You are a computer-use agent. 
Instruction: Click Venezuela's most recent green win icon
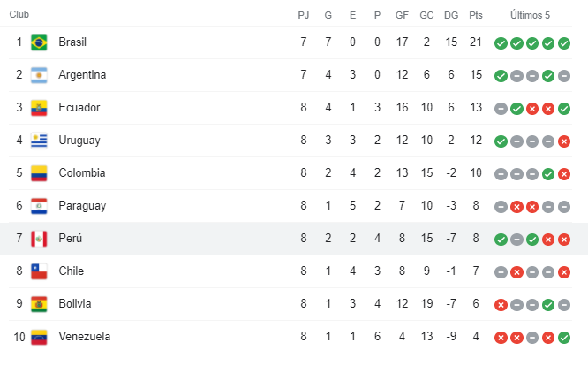point(564,337)
